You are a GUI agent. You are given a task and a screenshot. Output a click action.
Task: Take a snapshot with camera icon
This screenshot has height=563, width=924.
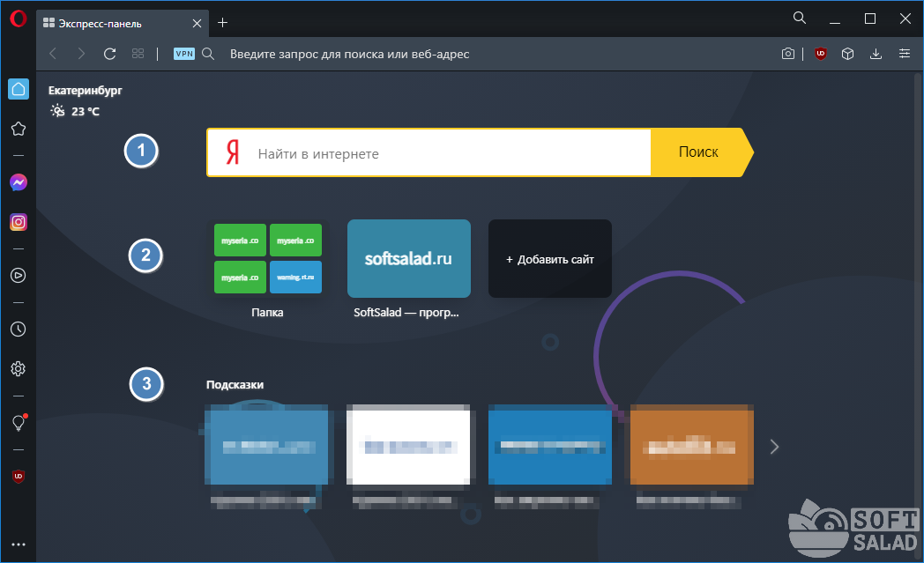pos(788,54)
